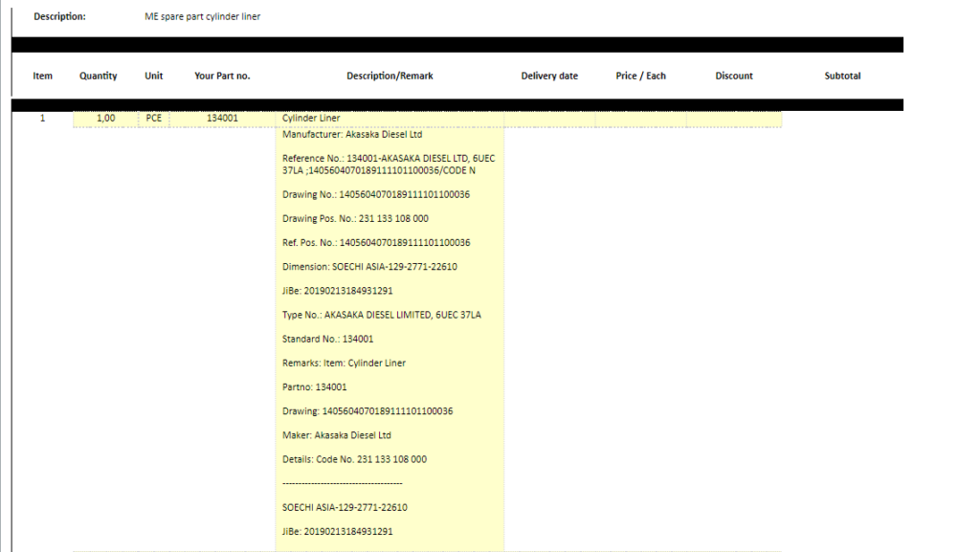This screenshot has height=552, width=980.
Task: Click the Delivery date column header
Action: pyautogui.click(x=549, y=76)
